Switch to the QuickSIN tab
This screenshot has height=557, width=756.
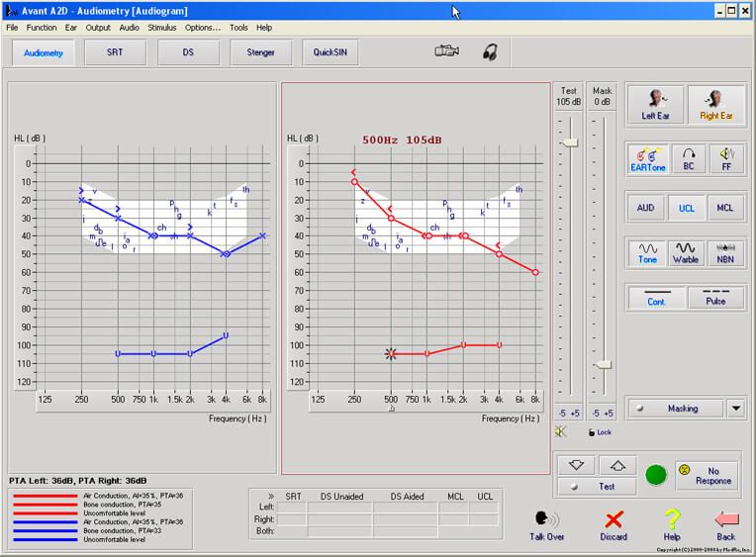pos(331,52)
